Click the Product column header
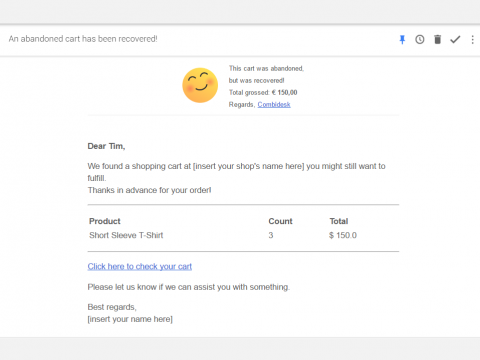Screen dimensions: 480x360 coord(105,221)
